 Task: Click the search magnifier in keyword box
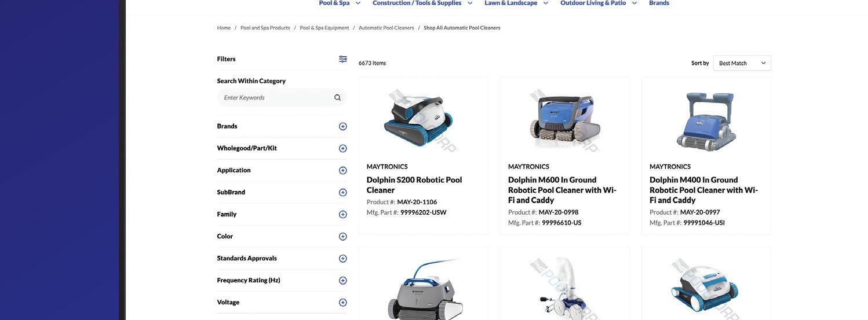pyautogui.click(x=337, y=98)
